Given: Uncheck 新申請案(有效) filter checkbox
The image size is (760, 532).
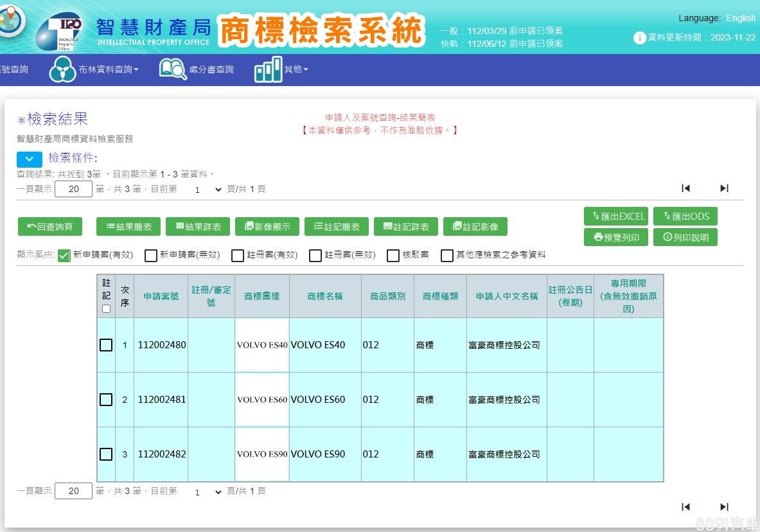Looking at the screenshot, I should tap(64, 255).
